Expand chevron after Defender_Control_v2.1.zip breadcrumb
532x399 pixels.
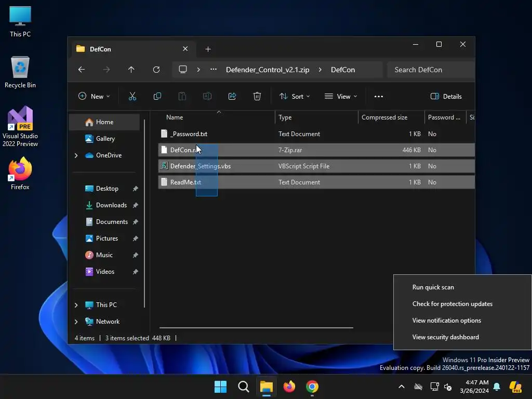320,70
